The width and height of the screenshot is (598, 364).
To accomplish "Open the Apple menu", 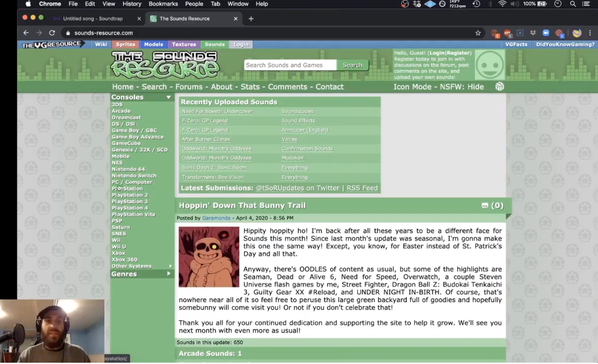I will point(28,4).
